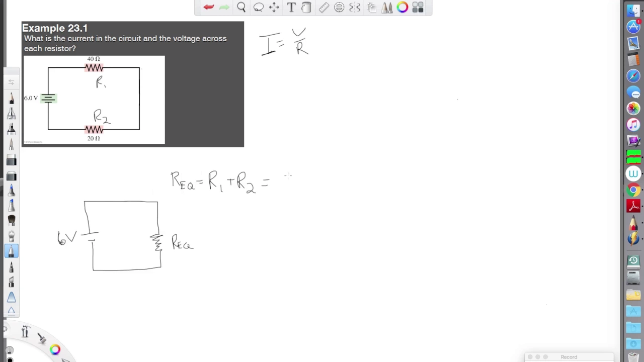The height and width of the screenshot is (362, 644).
Task: Open Google Chrome from the Dock
Action: tap(633, 190)
